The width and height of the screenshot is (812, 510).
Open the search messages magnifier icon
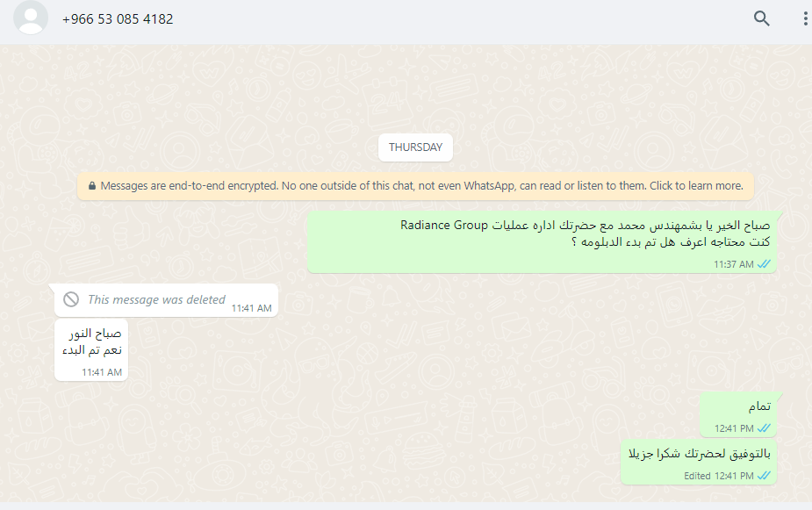point(761,18)
